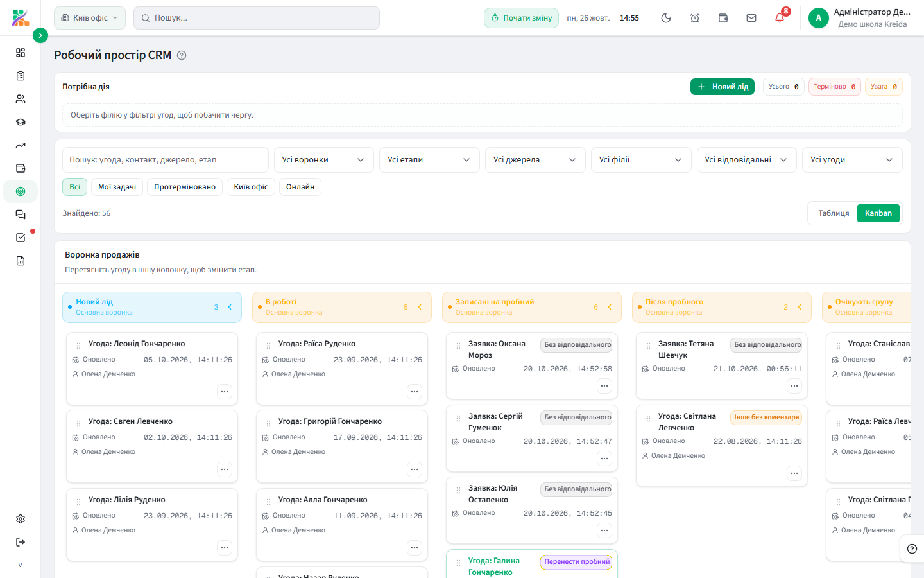This screenshot has height=578, width=924.
Task: Click the Увага counter badge
Action: tap(884, 87)
